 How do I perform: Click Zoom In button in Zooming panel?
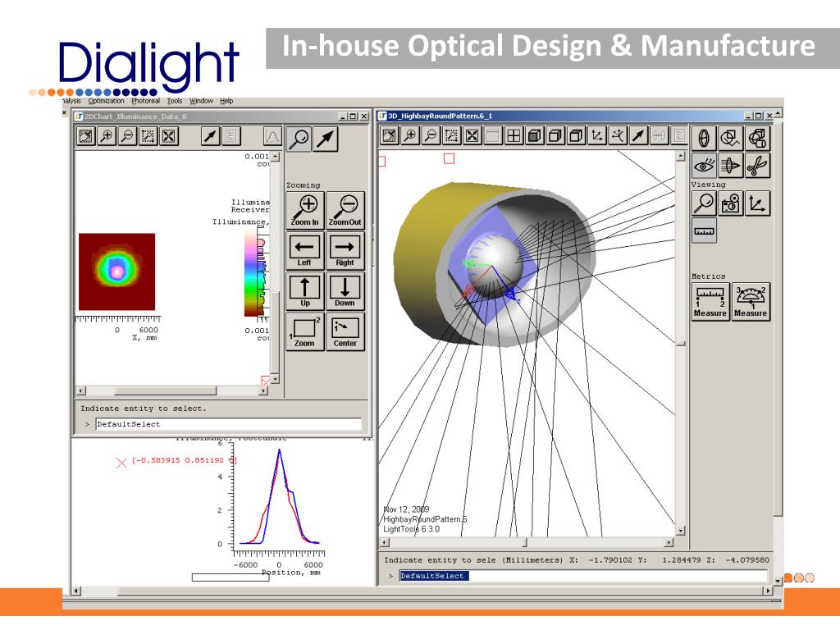305,211
